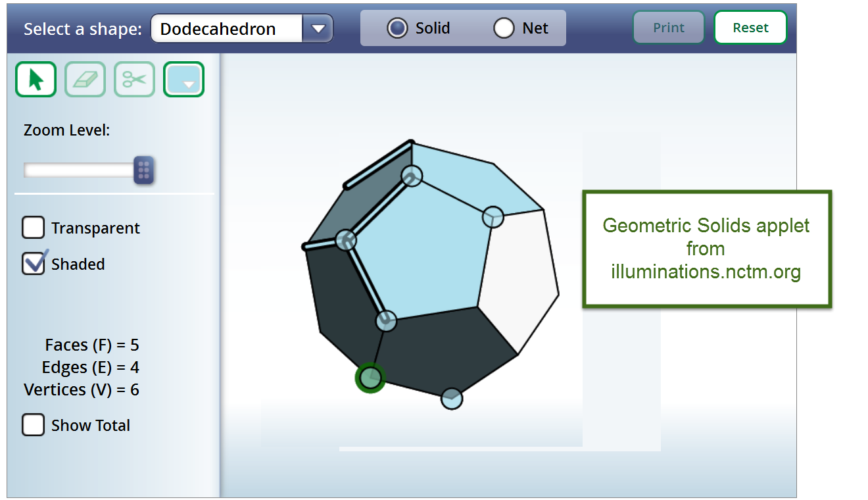Select the arrow pointer tool

(35, 79)
